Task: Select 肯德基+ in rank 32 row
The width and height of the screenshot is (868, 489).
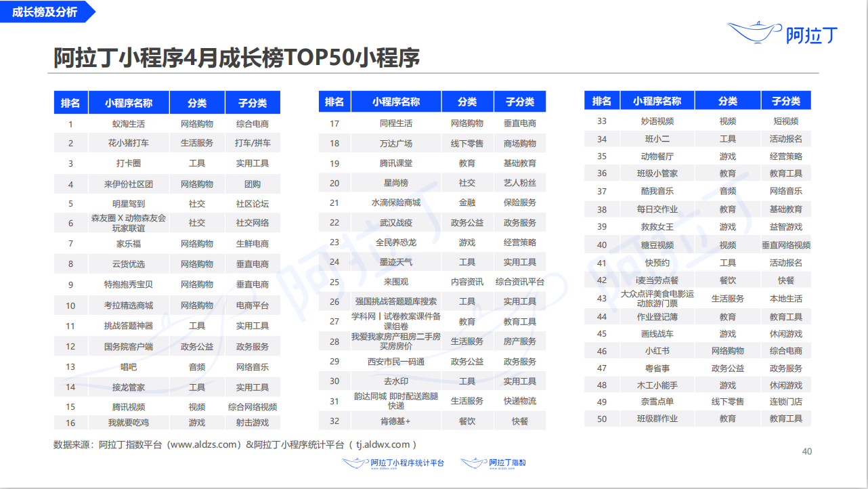Action: [x=396, y=421]
